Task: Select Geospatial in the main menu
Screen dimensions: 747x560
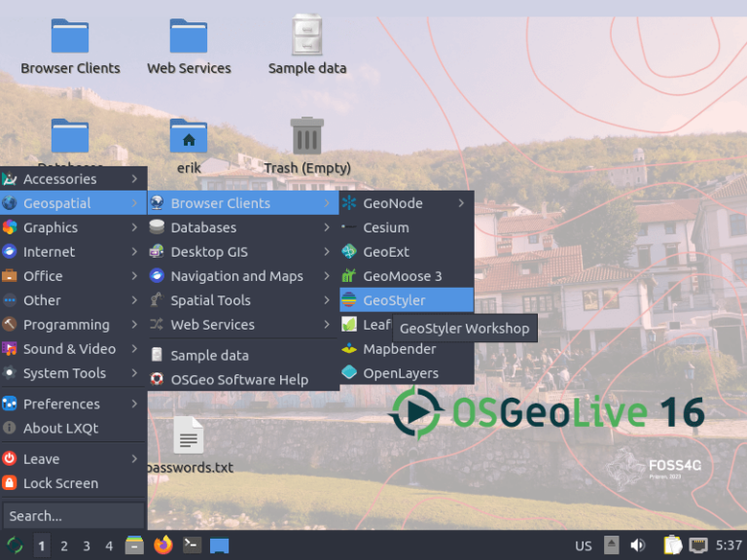Action: click(x=73, y=203)
